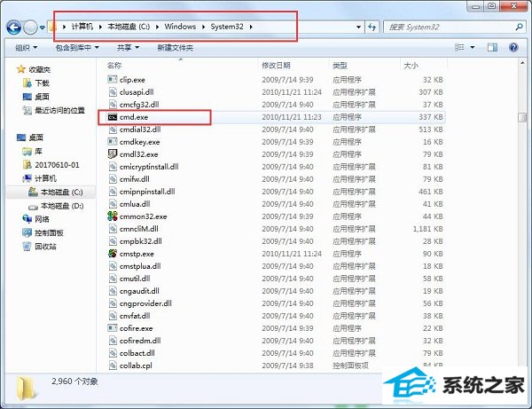Select the cmpbk32.dll file name
This screenshot has width=532, height=409.
pyautogui.click(x=140, y=241)
